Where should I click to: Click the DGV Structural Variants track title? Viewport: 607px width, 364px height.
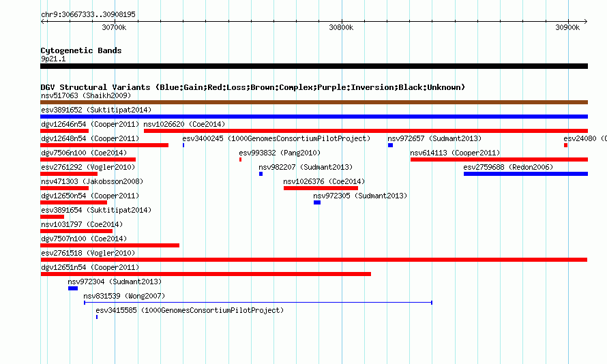click(253, 87)
